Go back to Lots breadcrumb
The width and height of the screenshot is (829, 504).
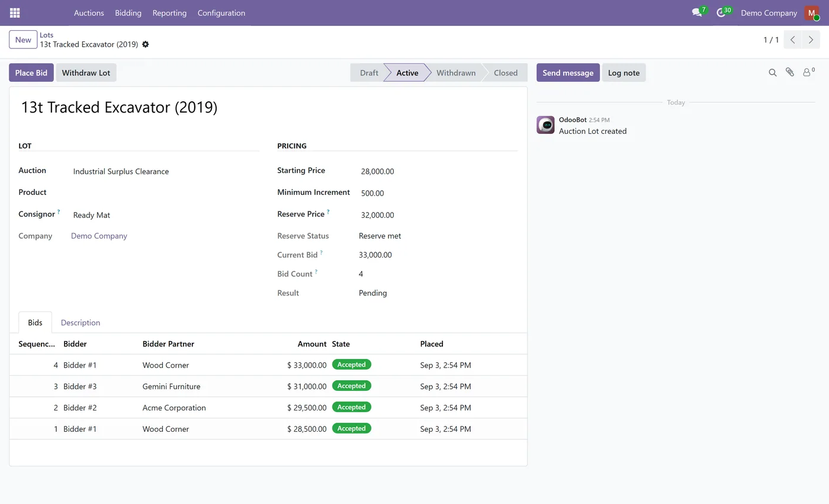point(47,35)
